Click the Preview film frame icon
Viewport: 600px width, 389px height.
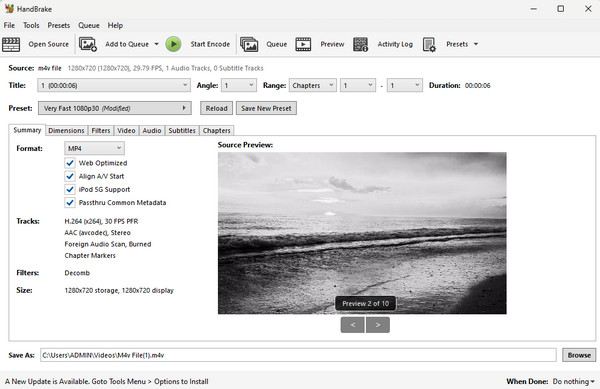pyautogui.click(x=303, y=44)
